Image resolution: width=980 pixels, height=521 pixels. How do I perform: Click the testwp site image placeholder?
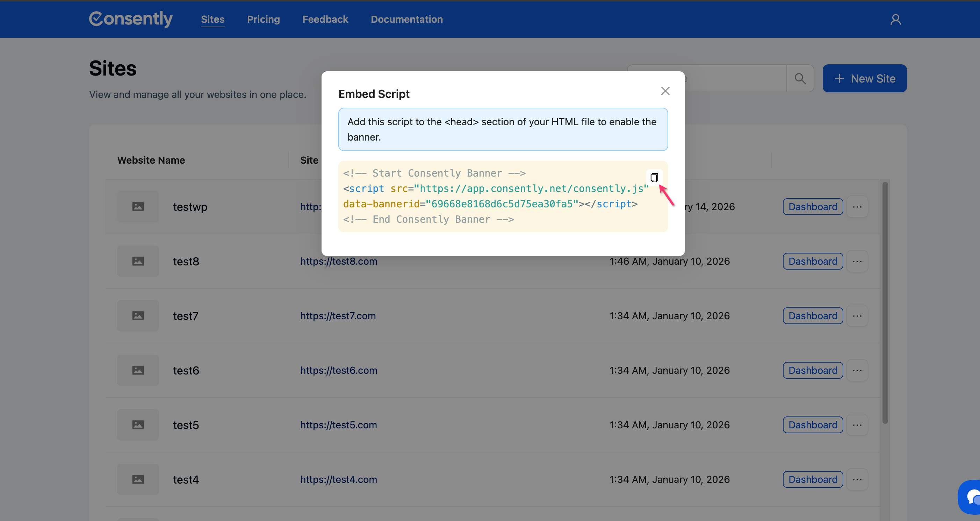click(x=138, y=207)
